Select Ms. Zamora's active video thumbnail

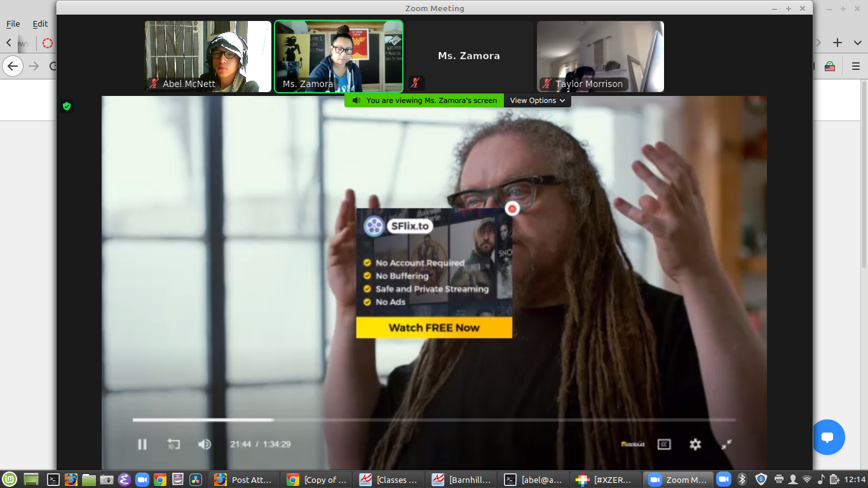[339, 57]
